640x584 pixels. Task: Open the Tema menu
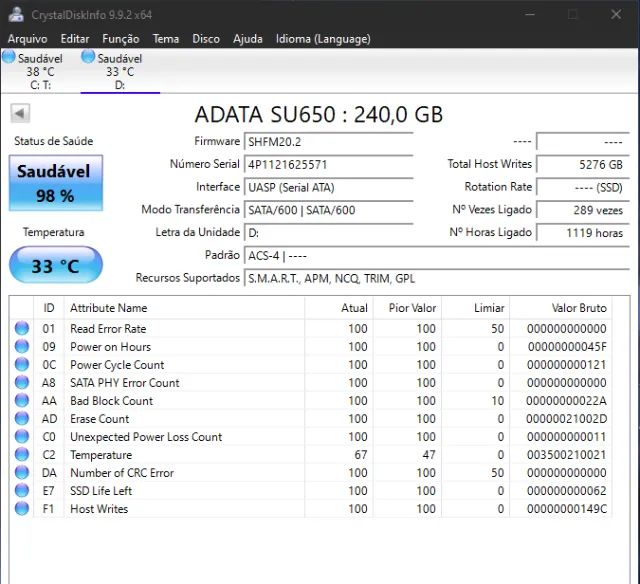pos(166,39)
